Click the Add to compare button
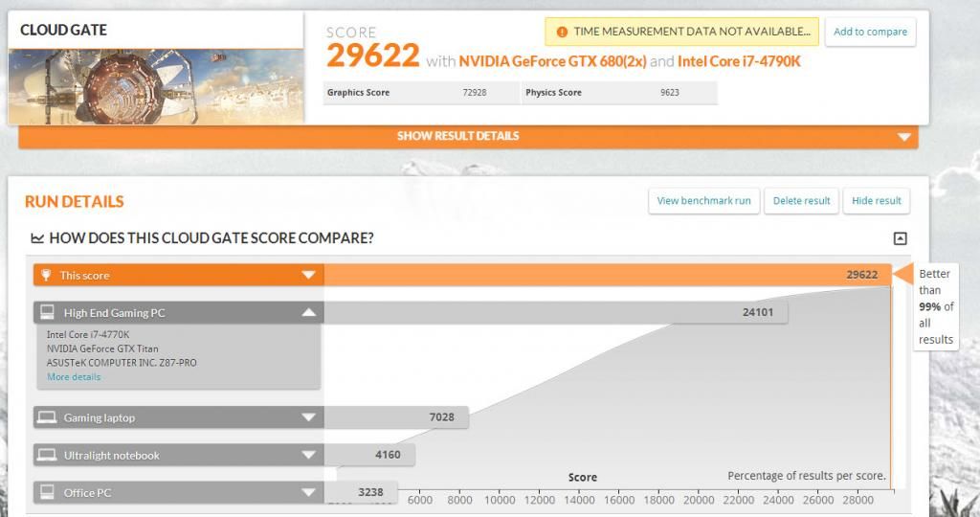The image size is (980, 517). [x=870, y=32]
